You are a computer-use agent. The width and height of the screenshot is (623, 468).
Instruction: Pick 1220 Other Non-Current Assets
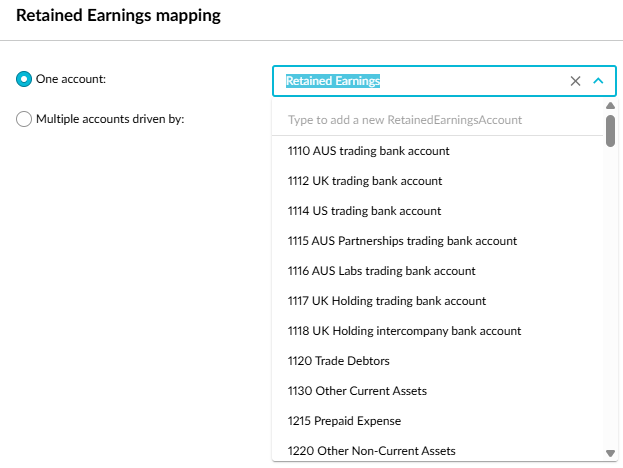[364, 451]
